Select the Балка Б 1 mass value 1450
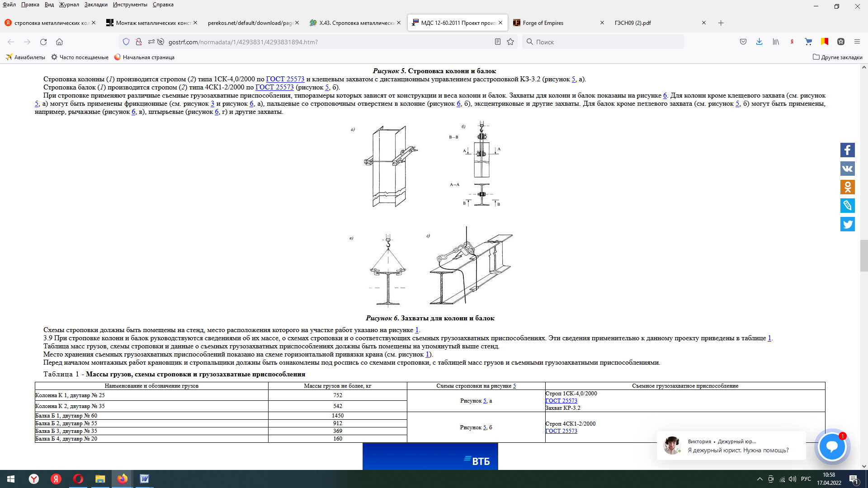Image resolution: width=868 pixels, height=488 pixels. pyautogui.click(x=337, y=416)
